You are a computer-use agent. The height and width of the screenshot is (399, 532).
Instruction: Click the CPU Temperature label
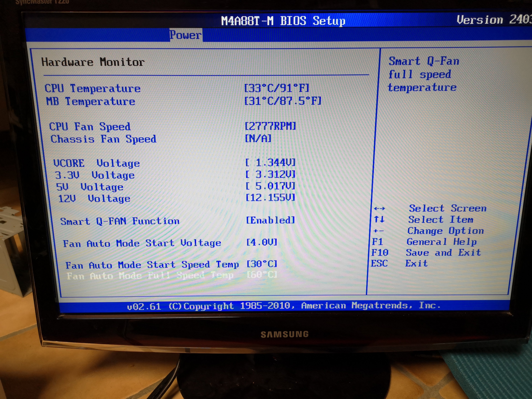pyautogui.click(x=93, y=88)
